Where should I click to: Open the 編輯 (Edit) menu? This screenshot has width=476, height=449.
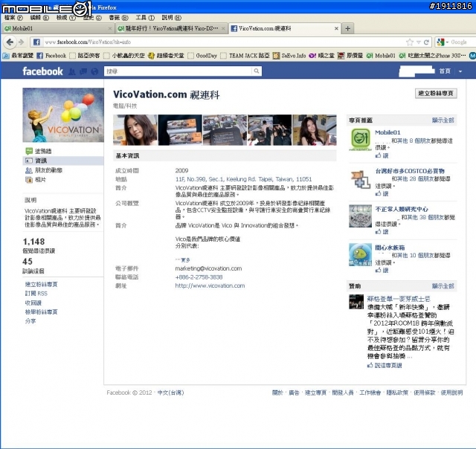click(x=39, y=18)
